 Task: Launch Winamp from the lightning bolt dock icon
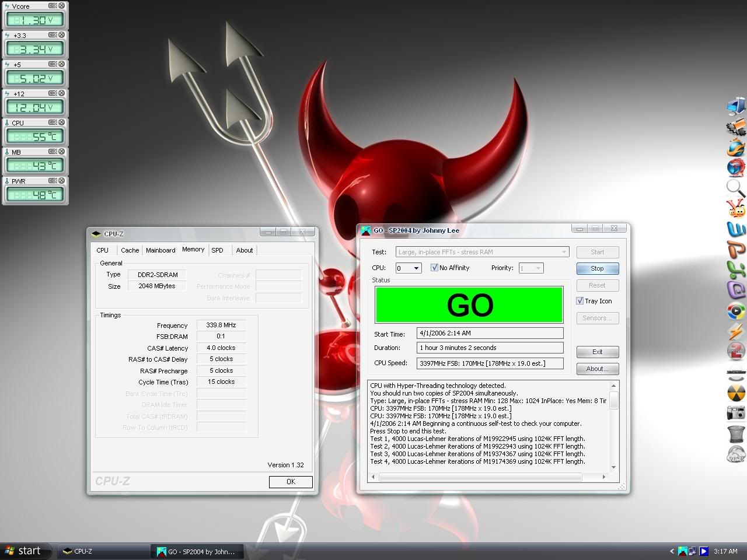point(736,331)
